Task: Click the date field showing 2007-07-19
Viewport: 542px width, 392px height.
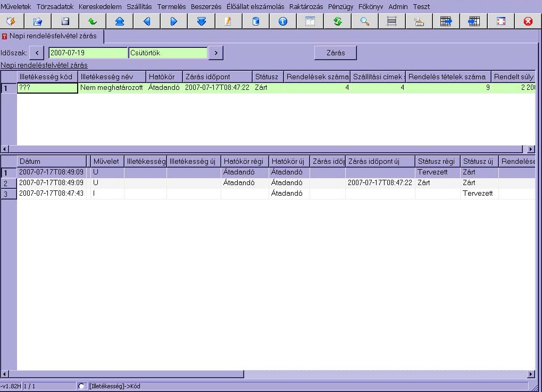Action: pos(88,53)
